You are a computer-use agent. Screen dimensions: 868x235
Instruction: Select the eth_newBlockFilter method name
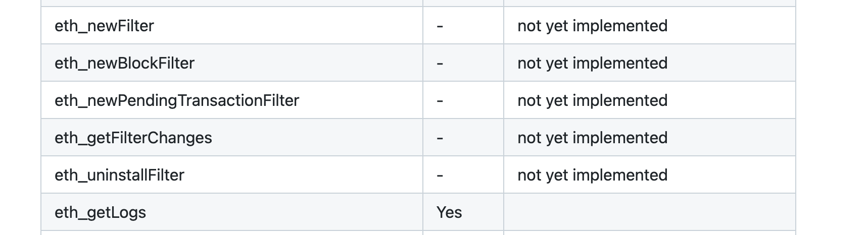[124, 63]
